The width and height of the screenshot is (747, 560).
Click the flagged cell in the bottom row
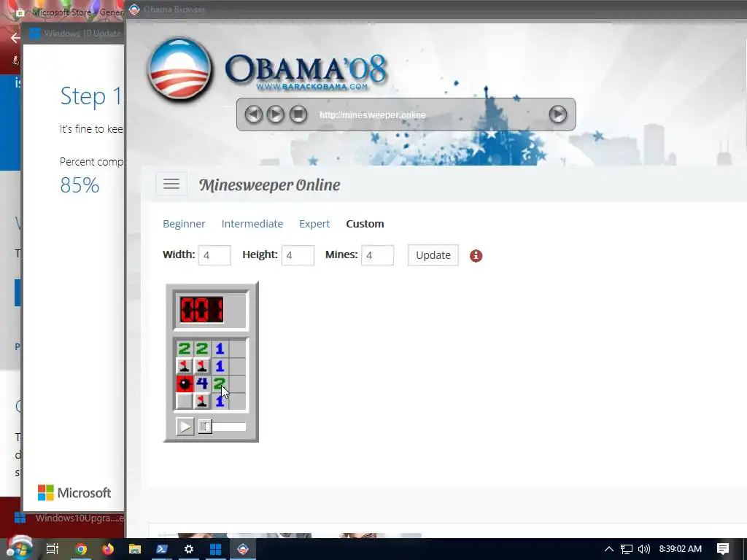pyautogui.click(x=202, y=401)
